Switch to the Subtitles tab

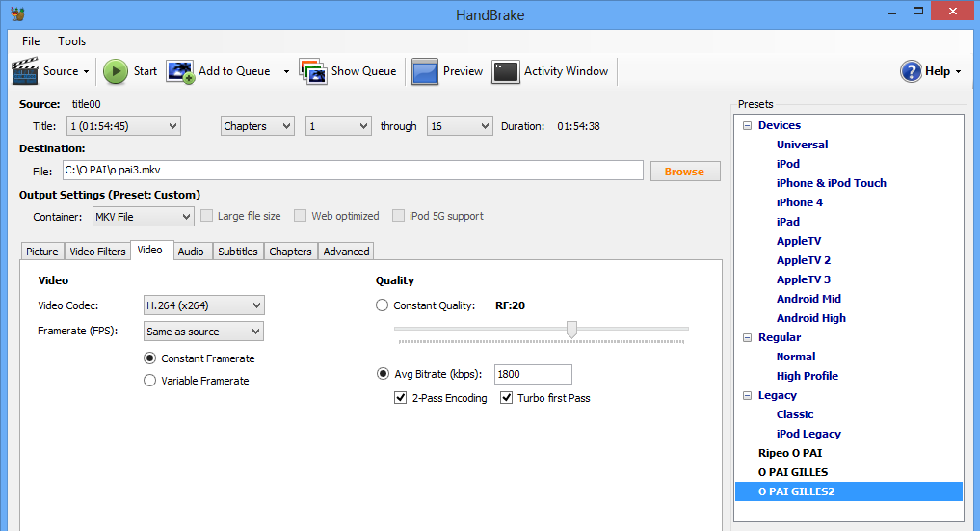pos(237,252)
